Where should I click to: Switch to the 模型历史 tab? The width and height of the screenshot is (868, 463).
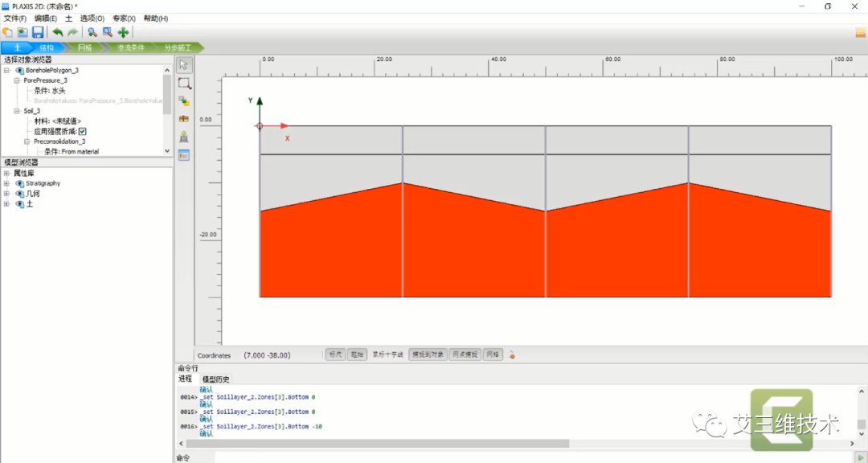pos(215,379)
